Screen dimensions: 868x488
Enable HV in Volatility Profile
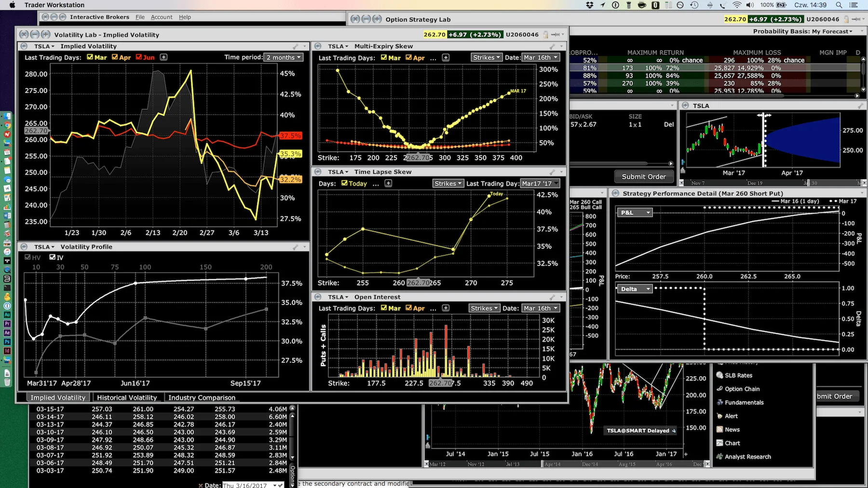pos(27,257)
